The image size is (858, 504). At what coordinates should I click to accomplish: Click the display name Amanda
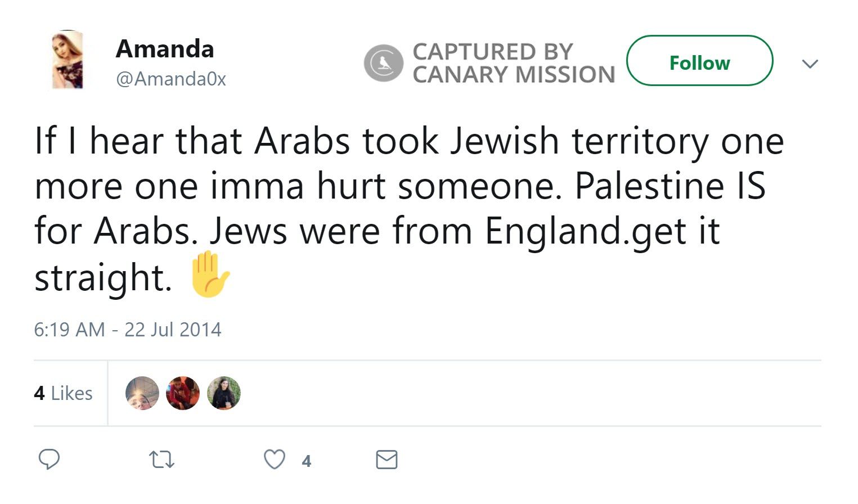[164, 49]
